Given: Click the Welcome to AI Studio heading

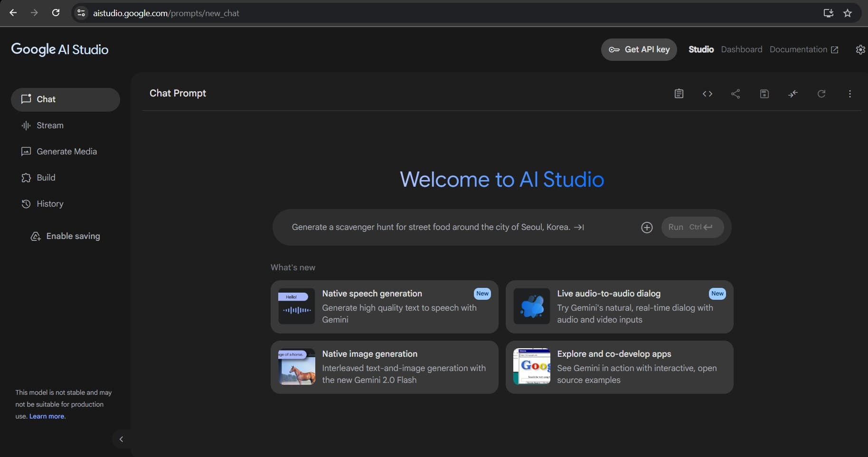Looking at the screenshot, I should pos(502,180).
